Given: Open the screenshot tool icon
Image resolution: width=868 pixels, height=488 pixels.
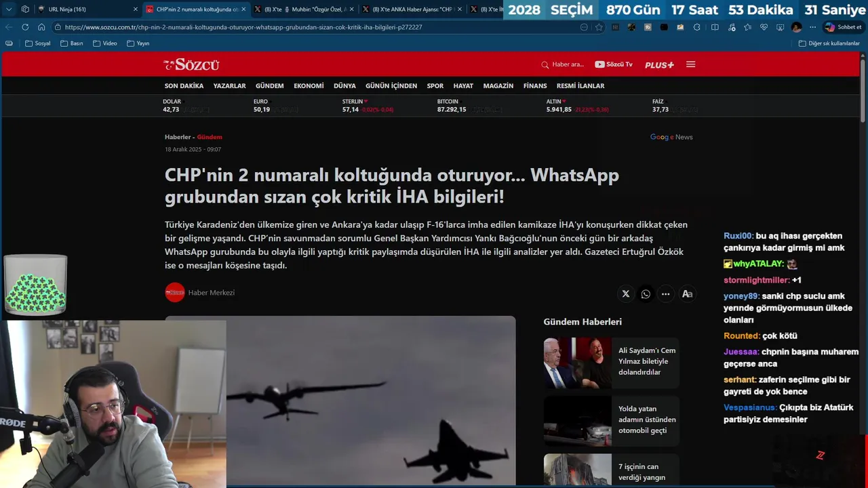Looking at the screenshot, I should click(780, 27).
